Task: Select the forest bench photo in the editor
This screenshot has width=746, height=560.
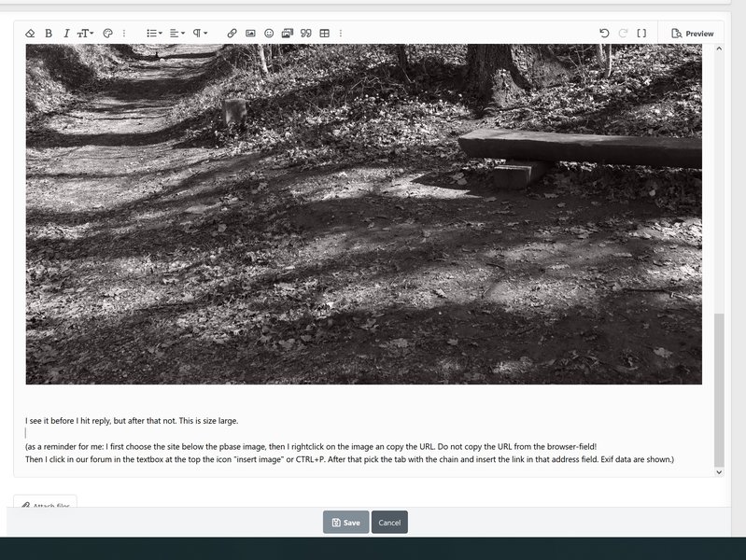Action: [363, 214]
